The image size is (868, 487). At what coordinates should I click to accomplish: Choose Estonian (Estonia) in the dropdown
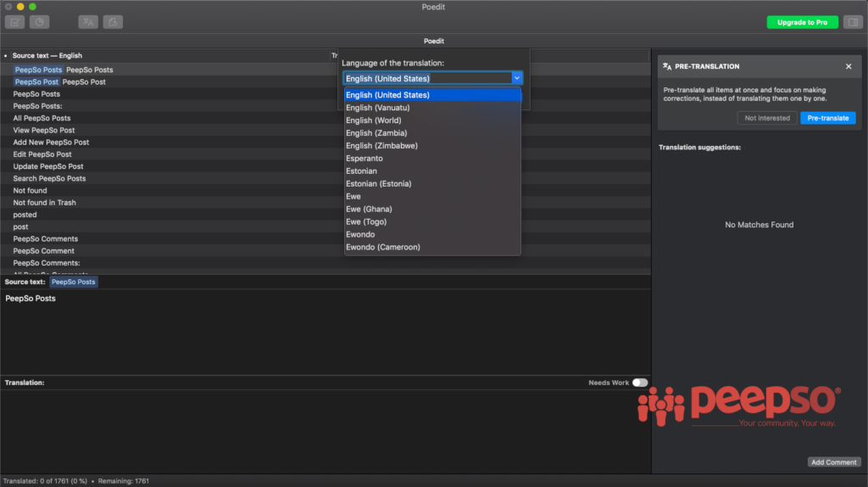(381, 184)
